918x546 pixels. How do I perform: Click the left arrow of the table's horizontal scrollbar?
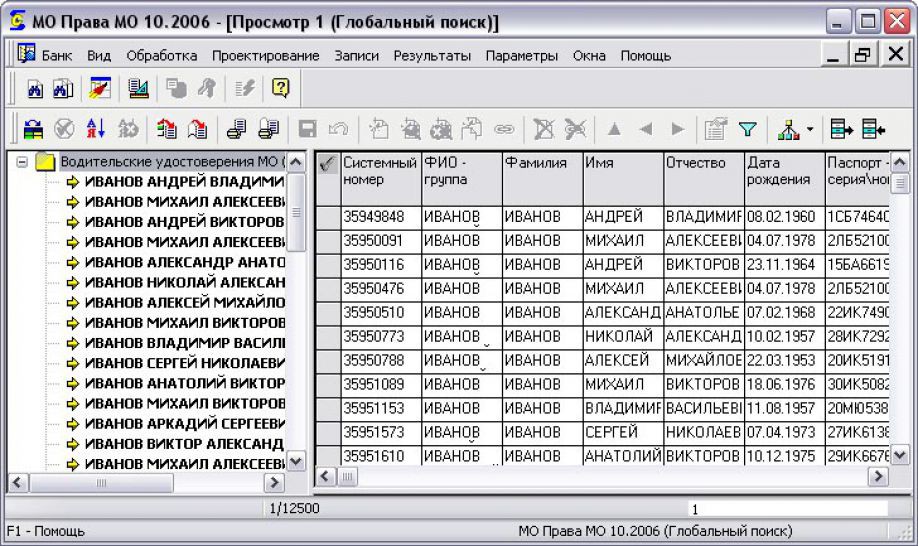[326, 477]
